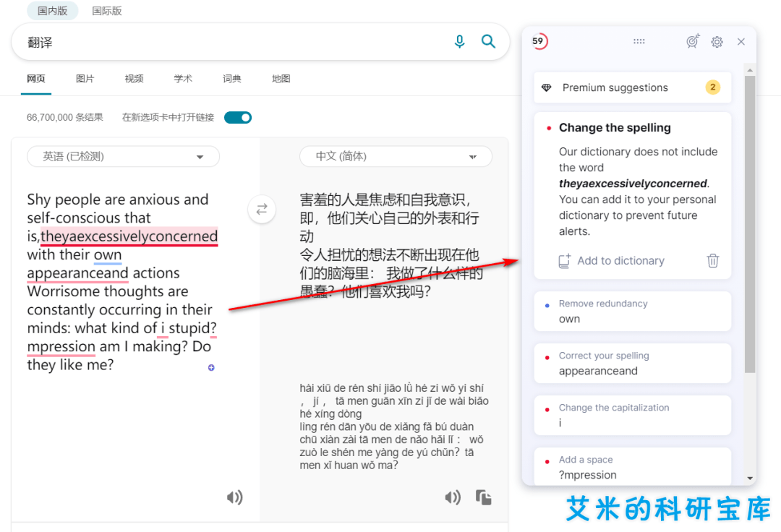Close the suggestions panel
Screen dimensions: 781x532
click(741, 42)
